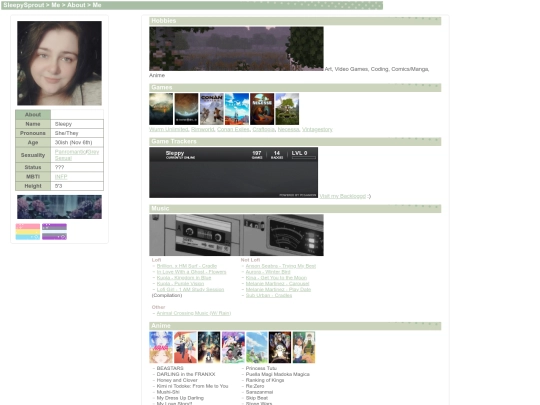Open the Craftopia game cover image
540x405 pixels.
pyautogui.click(x=237, y=109)
